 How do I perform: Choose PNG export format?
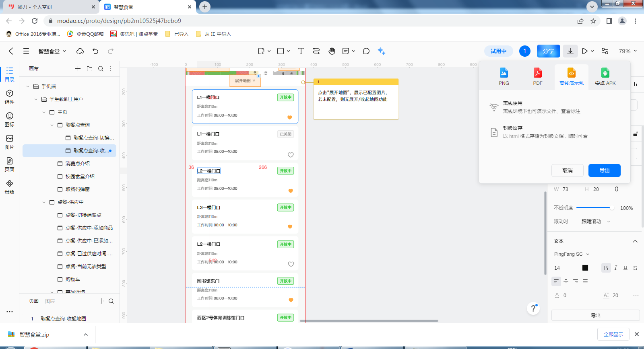pyautogui.click(x=504, y=76)
